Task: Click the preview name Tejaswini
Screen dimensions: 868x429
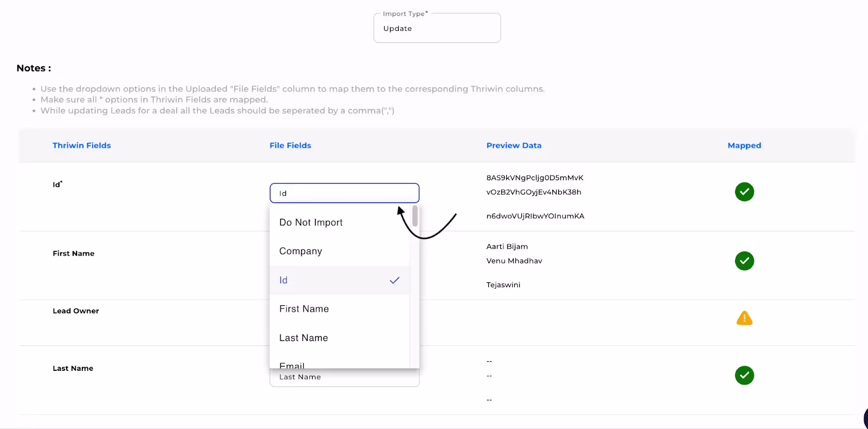Action: tap(503, 285)
